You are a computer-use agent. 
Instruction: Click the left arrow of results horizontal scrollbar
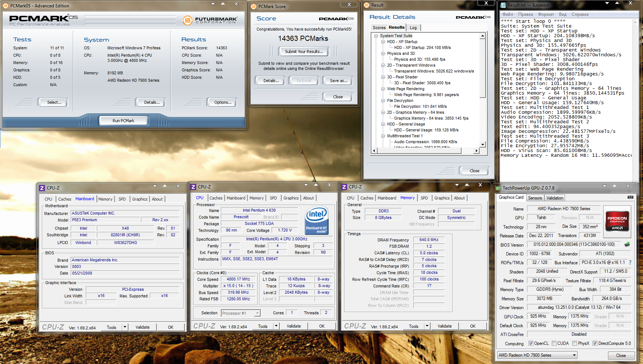click(375, 151)
